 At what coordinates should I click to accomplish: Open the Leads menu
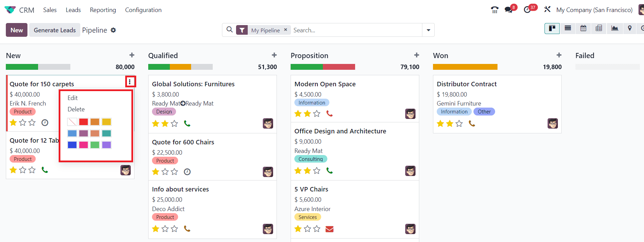73,10
